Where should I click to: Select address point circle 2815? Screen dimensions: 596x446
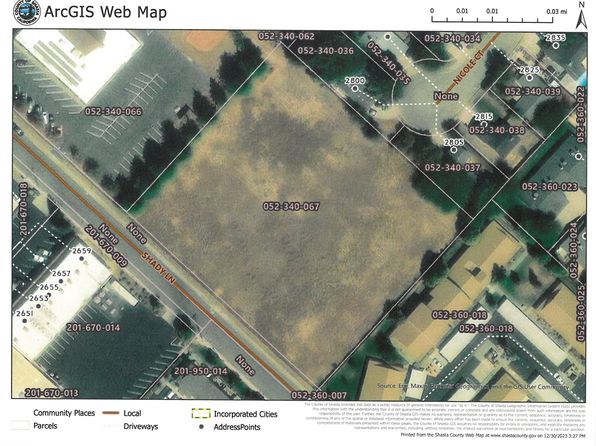[484, 124]
